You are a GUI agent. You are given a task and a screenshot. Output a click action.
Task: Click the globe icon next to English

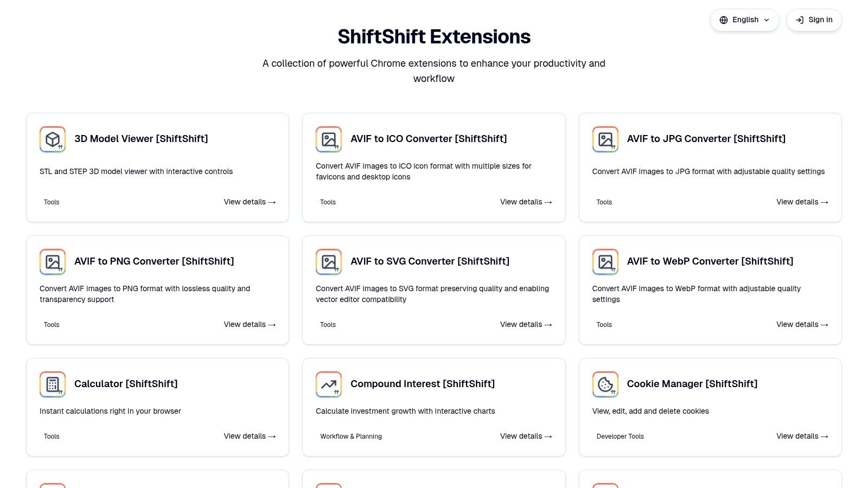724,20
